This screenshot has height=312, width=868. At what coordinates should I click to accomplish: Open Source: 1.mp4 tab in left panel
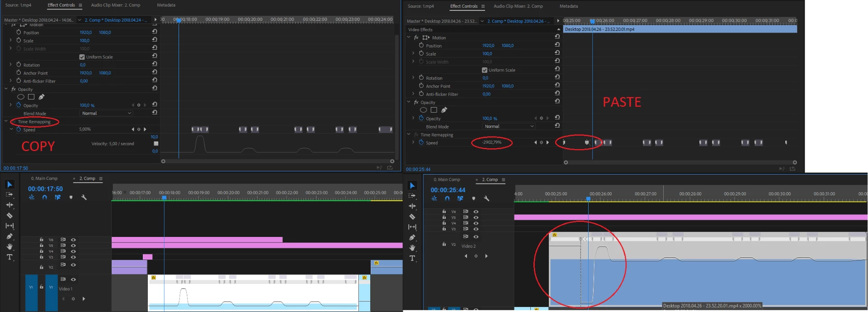(19, 5)
